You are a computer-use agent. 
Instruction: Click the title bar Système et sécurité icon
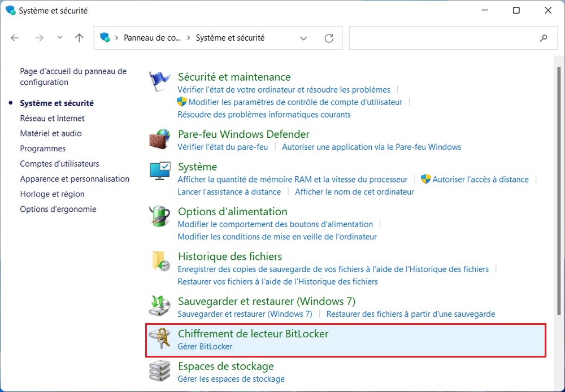[11, 10]
